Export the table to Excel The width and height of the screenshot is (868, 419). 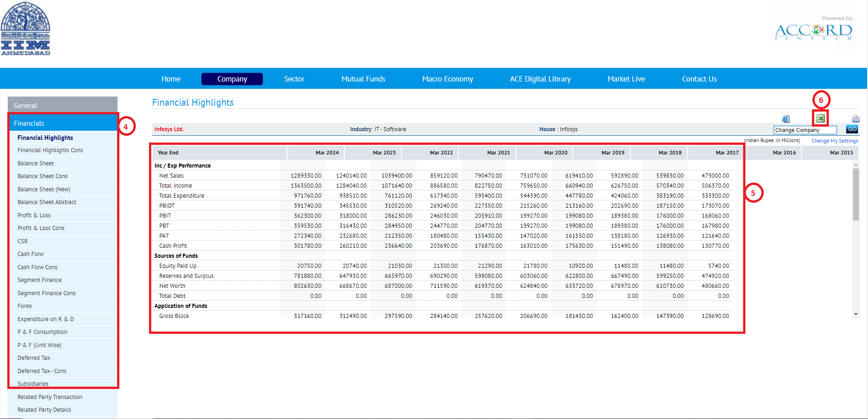point(820,118)
